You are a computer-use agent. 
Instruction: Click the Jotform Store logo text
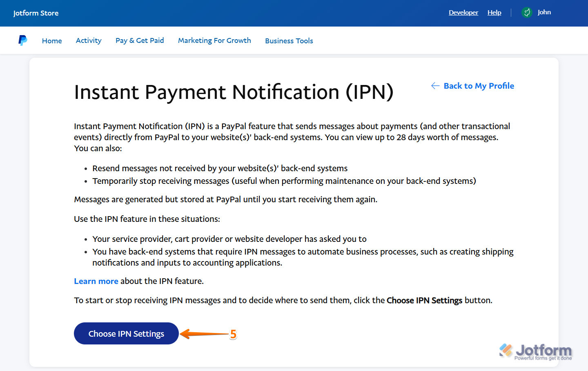click(x=36, y=13)
